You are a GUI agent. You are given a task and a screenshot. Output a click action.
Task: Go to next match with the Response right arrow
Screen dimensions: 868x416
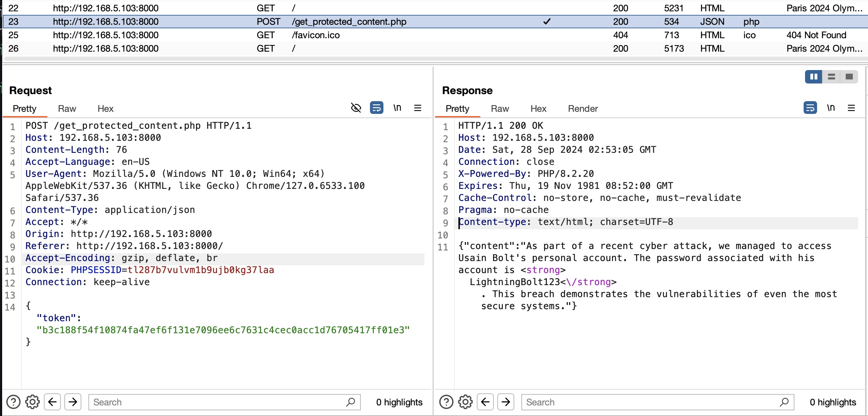506,401
